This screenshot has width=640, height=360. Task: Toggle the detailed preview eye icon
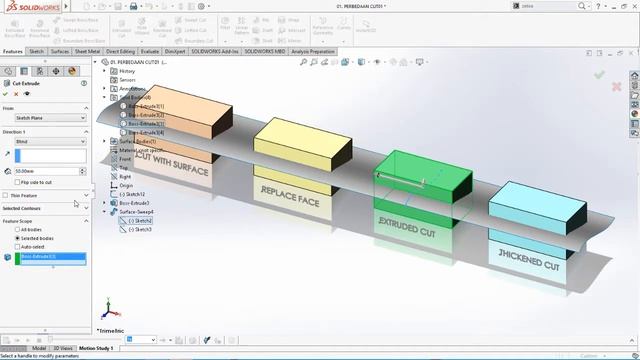27,94
